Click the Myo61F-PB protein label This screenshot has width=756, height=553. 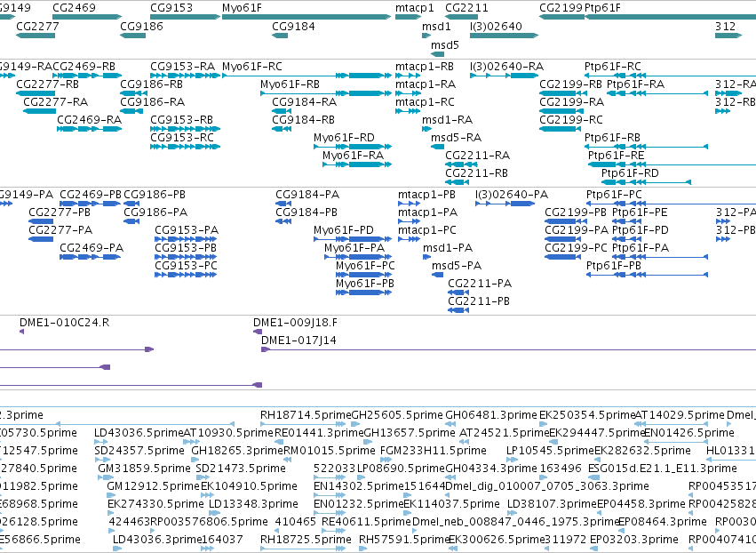(365, 284)
